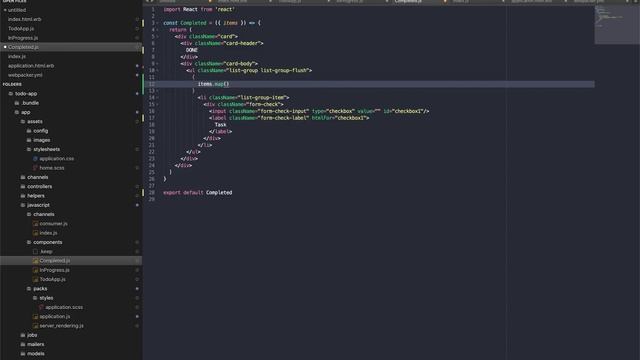The height and width of the screenshot is (360, 640).
Task: Expand the jobs folder
Action: pos(23,335)
